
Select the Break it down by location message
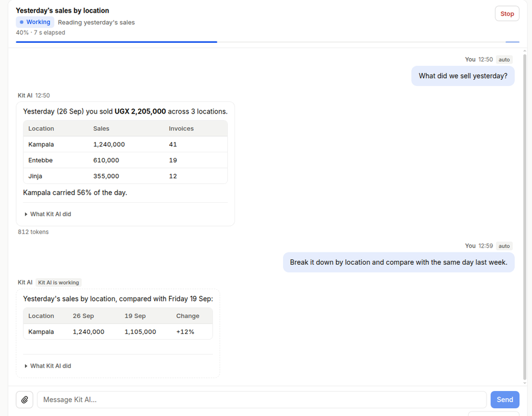pos(398,263)
